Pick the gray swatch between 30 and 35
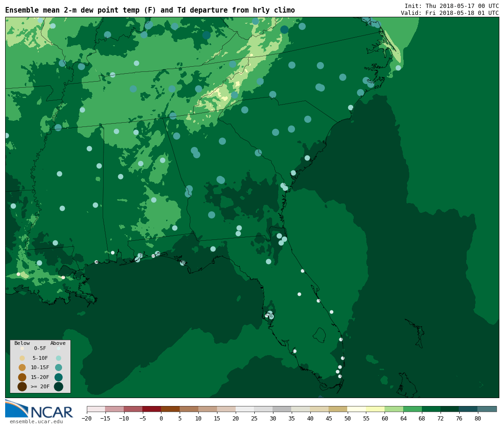 282,409
